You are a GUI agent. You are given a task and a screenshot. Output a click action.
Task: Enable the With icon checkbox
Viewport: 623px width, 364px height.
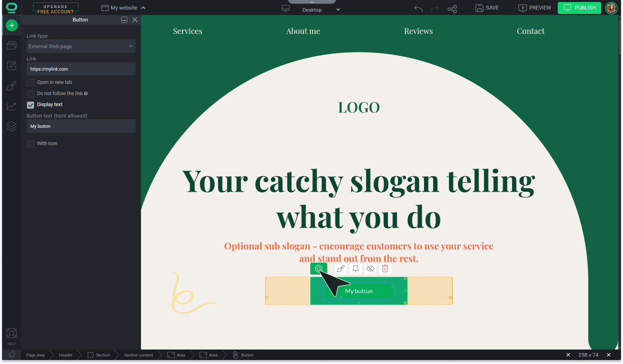coord(30,144)
